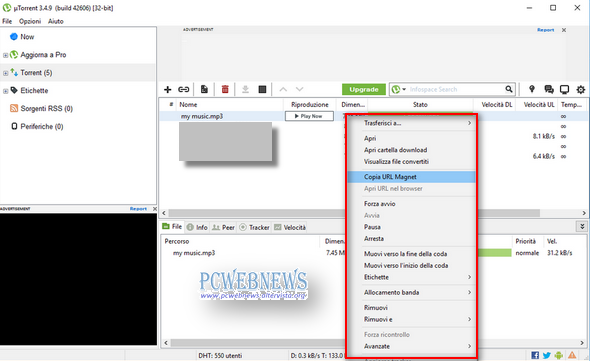The height and width of the screenshot is (361, 590).
Task: Click the warning triangle in status bar
Action: (x=572, y=355)
